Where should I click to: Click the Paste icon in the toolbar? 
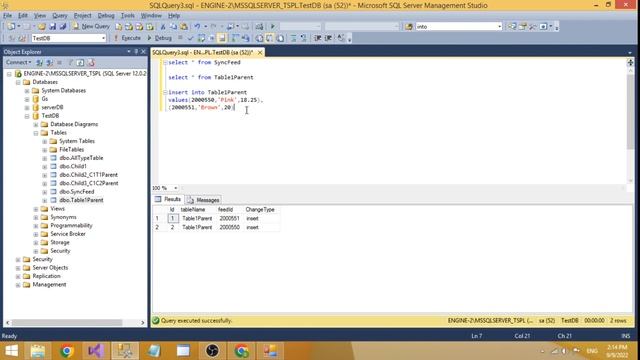184,27
